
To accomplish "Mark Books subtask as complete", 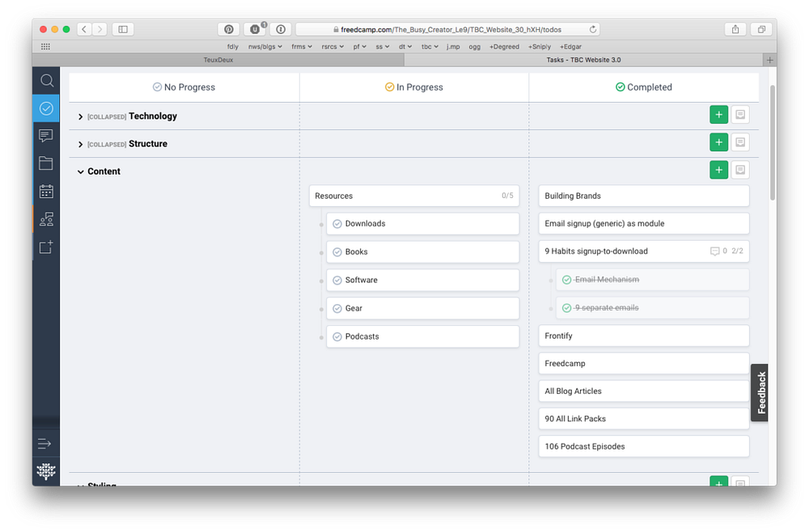I will pyautogui.click(x=337, y=252).
